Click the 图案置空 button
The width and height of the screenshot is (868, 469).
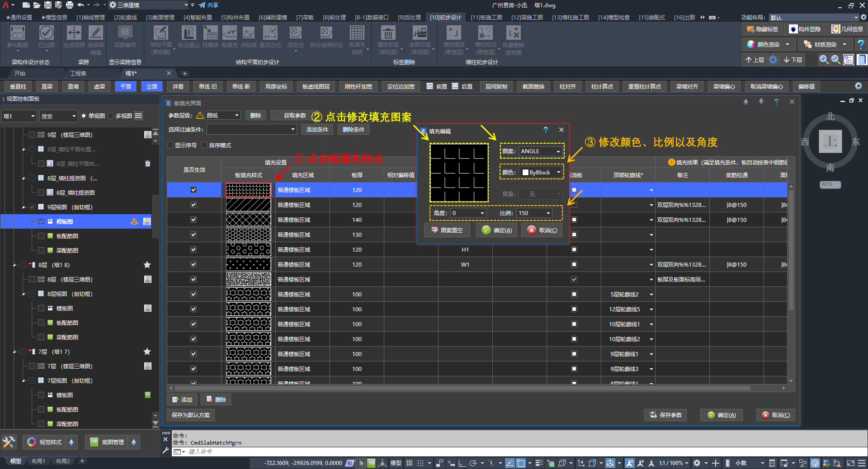coord(447,230)
